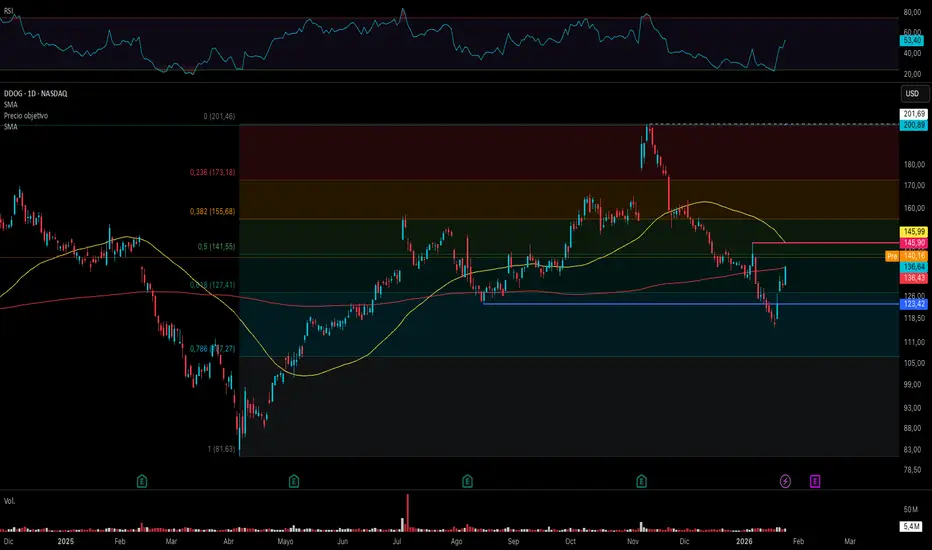The height and width of the screenshot is (550, 932).
Task: Click the purple lightning event icon
Action: click(x=785, y=481)
